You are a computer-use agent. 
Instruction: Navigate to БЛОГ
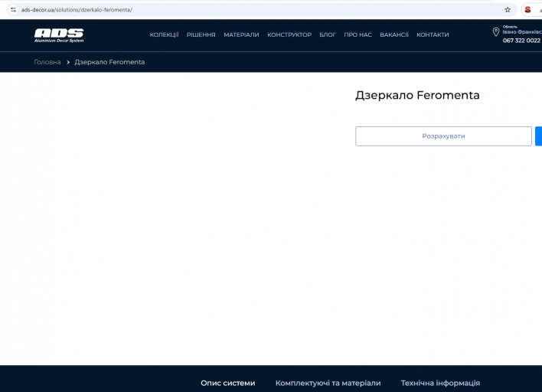[x=328, y=34]
